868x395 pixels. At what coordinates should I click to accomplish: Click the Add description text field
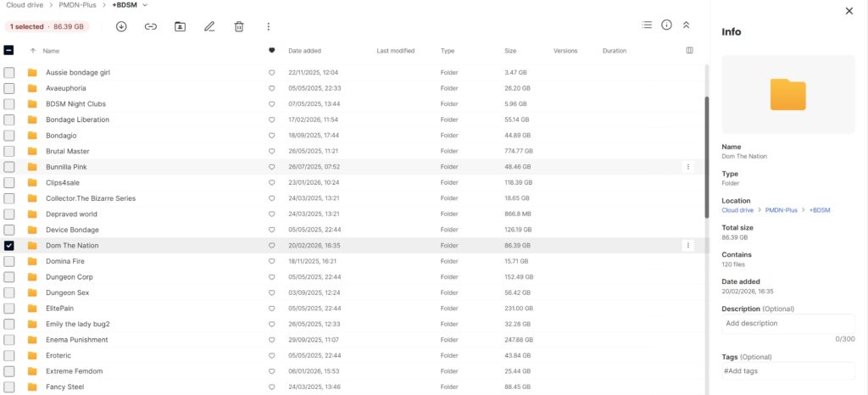(x=788, y=324)
